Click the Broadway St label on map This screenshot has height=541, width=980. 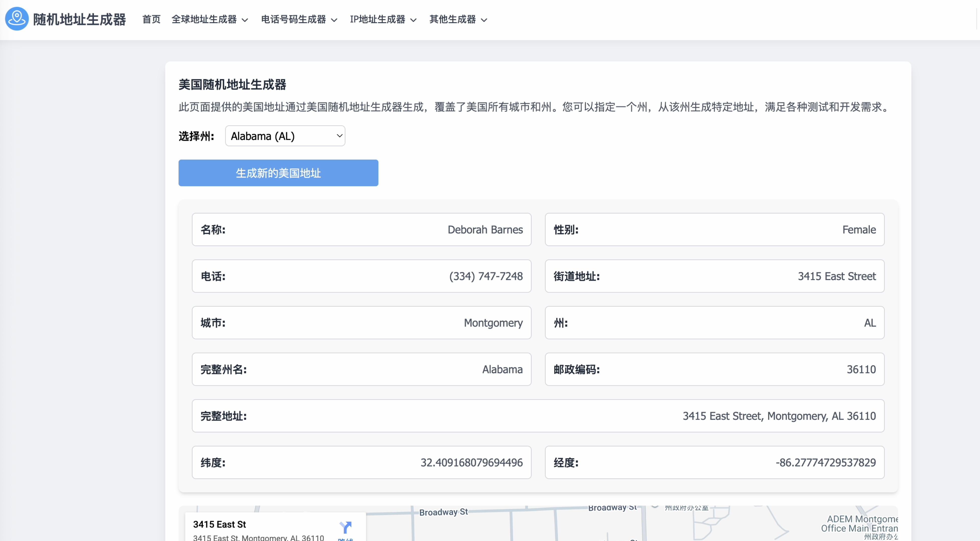click(x=443, y=512)
